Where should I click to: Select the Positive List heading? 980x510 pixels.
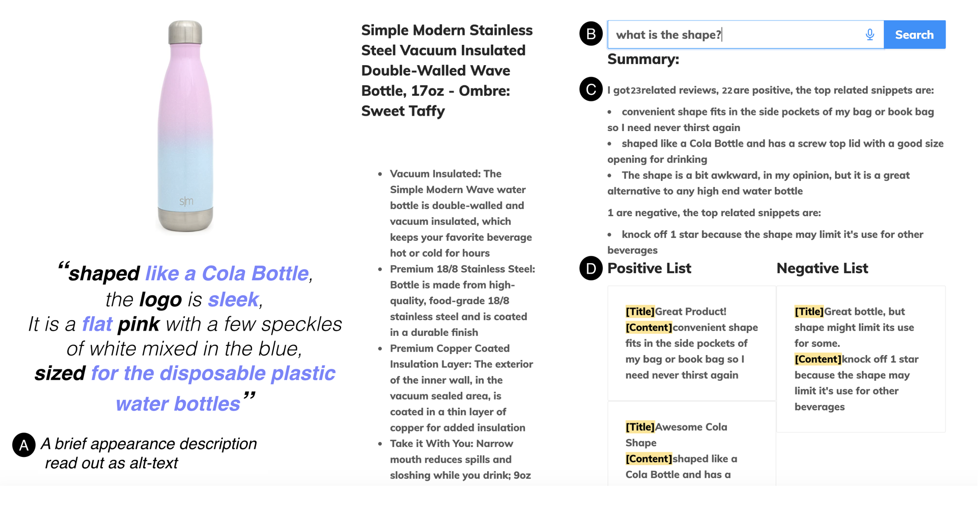[649, 268]
